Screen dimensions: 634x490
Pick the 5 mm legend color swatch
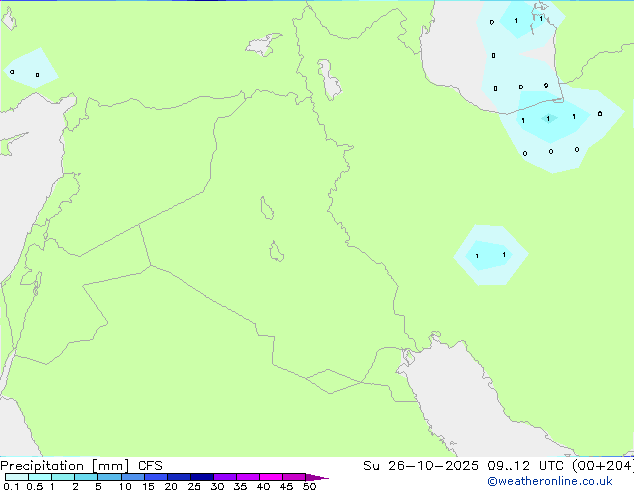pyautogui.click(x=109, y=477)
